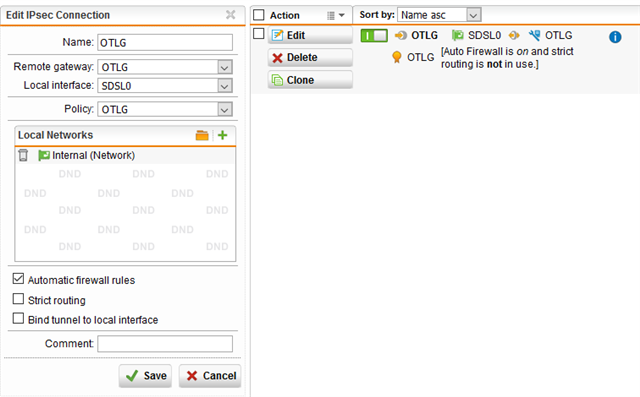
Task: Clone the OTLG connection
Action: pyautogui.click(x=310, y=80)
